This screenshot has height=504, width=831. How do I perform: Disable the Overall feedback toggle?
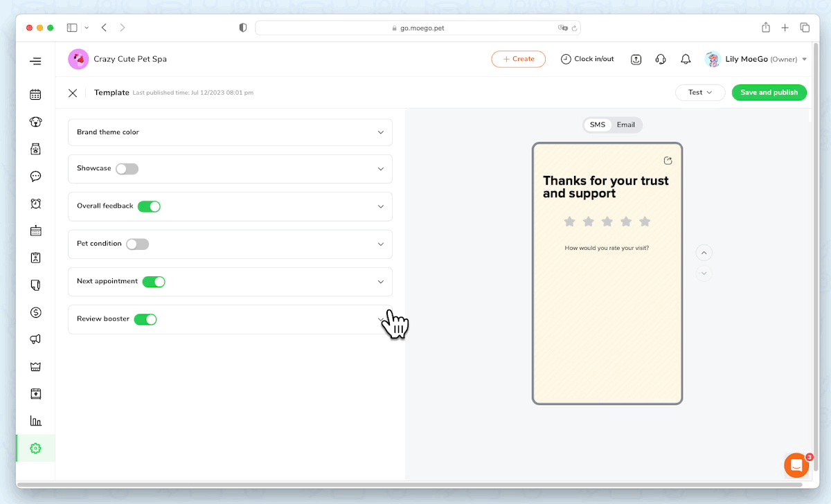(149, 206)
